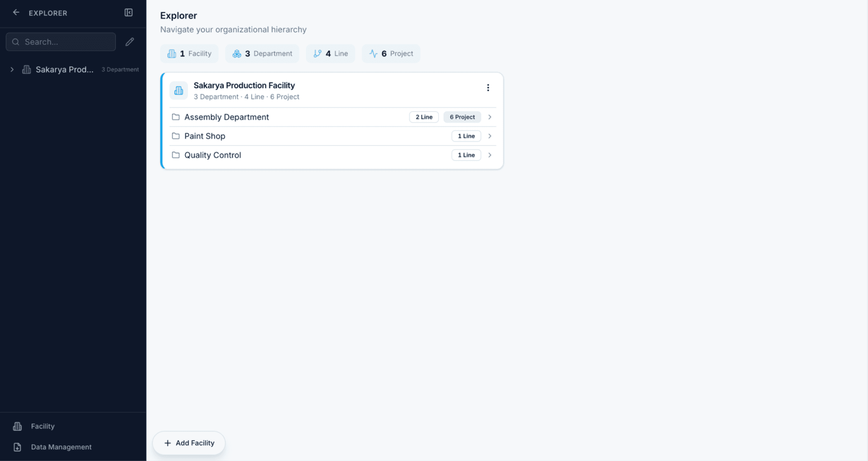868x461 pixels.
Task: Expand Assembly Department with its chevron
Action: click(490, 117)
